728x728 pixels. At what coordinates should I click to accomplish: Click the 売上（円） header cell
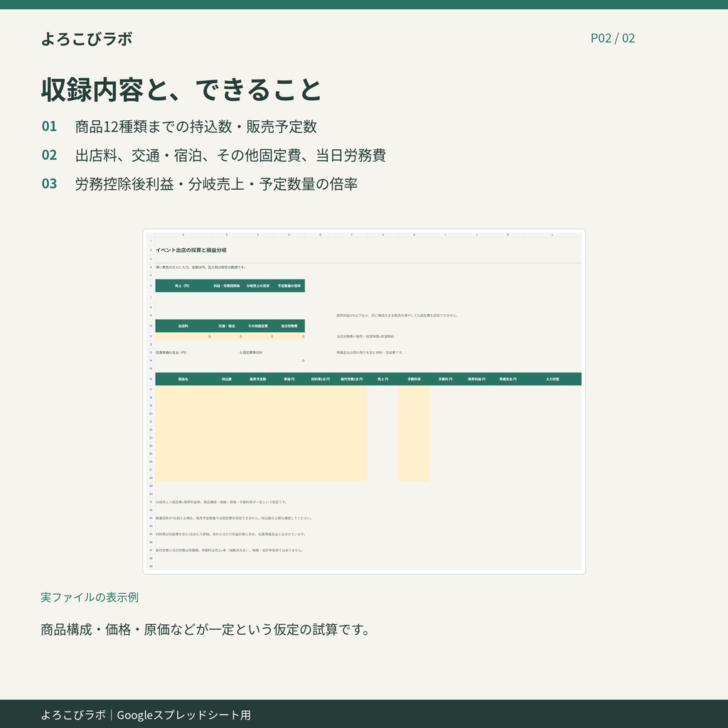[183, 286]
